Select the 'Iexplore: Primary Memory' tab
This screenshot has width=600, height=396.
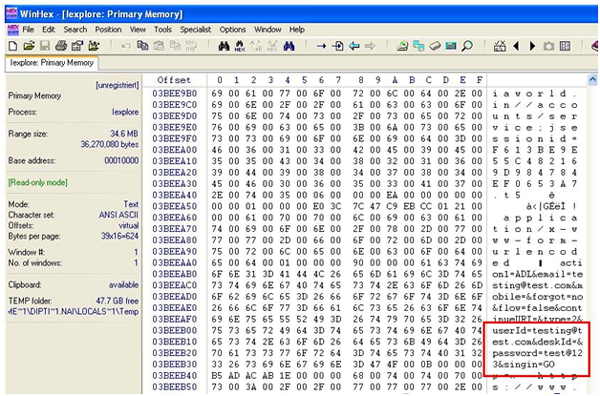click(x=52, y=63)
